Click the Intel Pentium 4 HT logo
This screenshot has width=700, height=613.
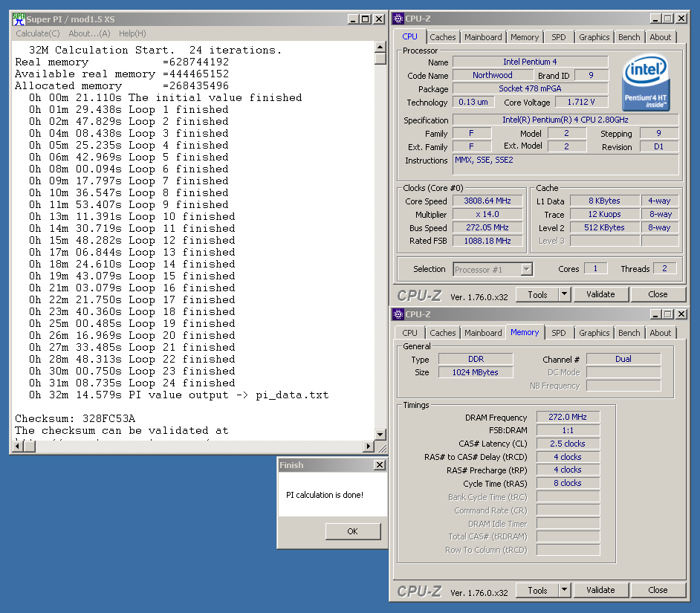coord(646,82)
